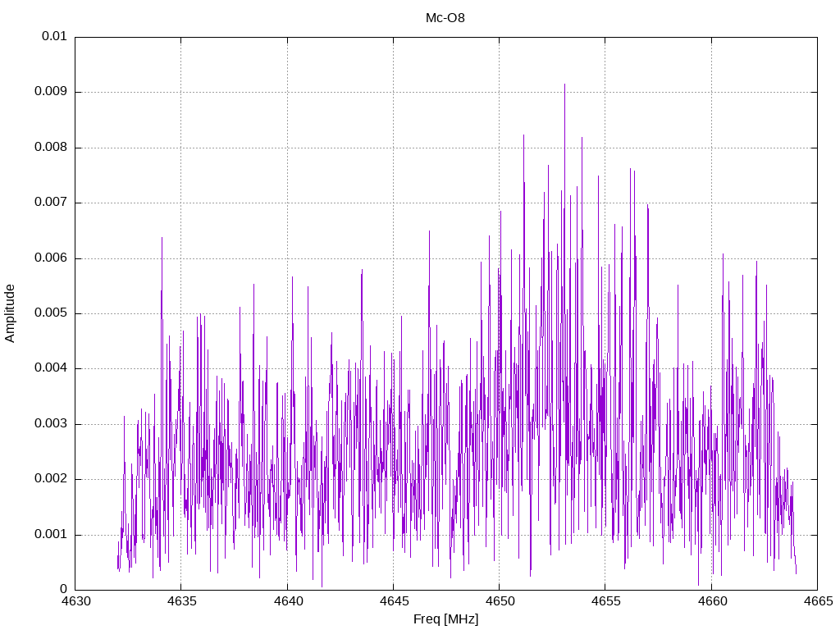The height and width of the screenshot is (630, 840).
Task: Click x-axis tick label 4650
Action: coord(500,601)
